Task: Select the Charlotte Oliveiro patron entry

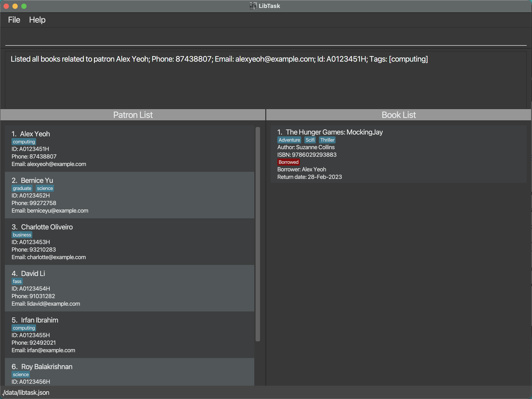Action: [129, 241]
